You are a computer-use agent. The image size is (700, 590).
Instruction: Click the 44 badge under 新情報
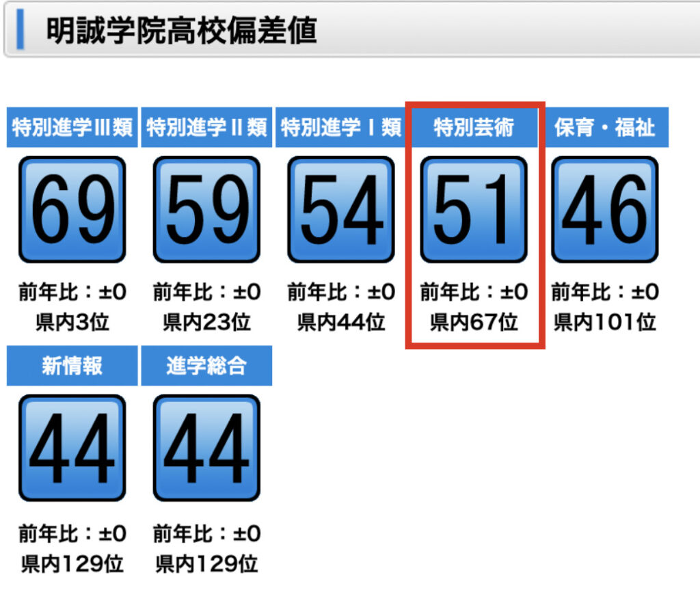(x=72, y=448)
